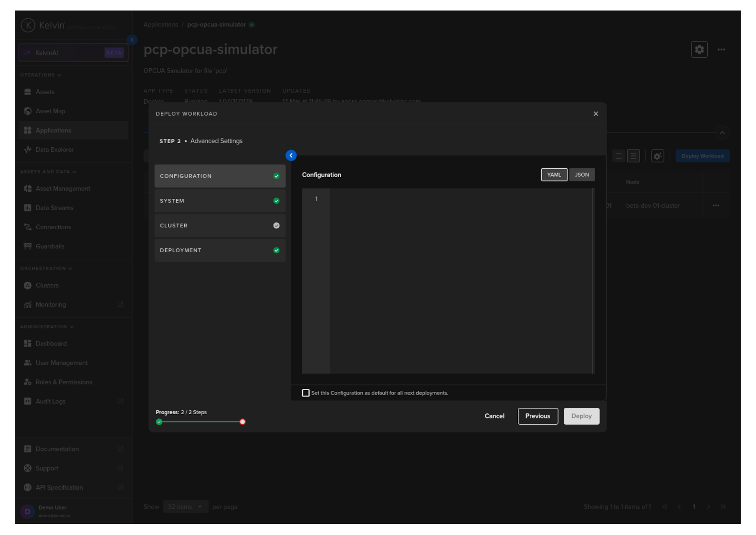Select YAML configuration format
This screenshot has height=535, width=756.
tap(554, 175)
